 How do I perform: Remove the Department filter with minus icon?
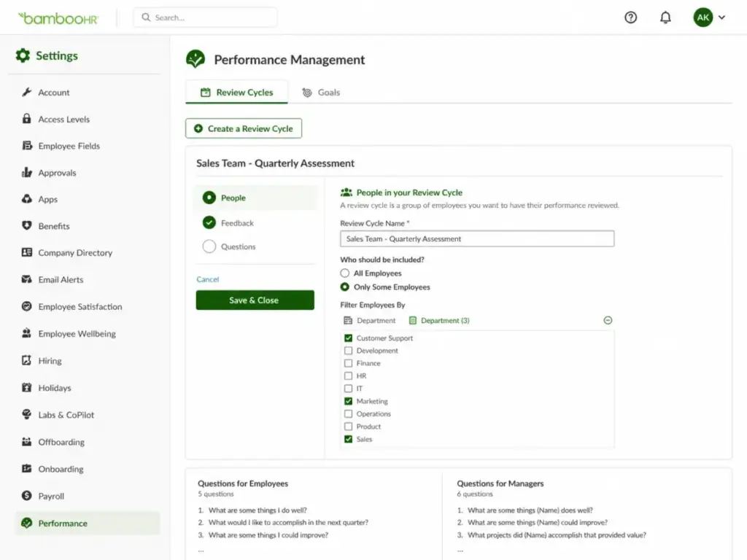click(608, 320)
